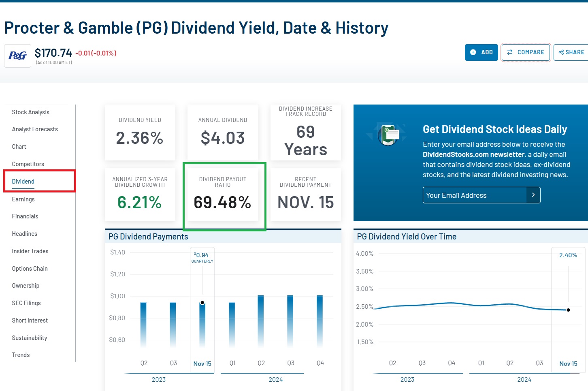Submit email with the arrow button
The height and width of the screenshot is (391, 588).
[x=533, y=195]
